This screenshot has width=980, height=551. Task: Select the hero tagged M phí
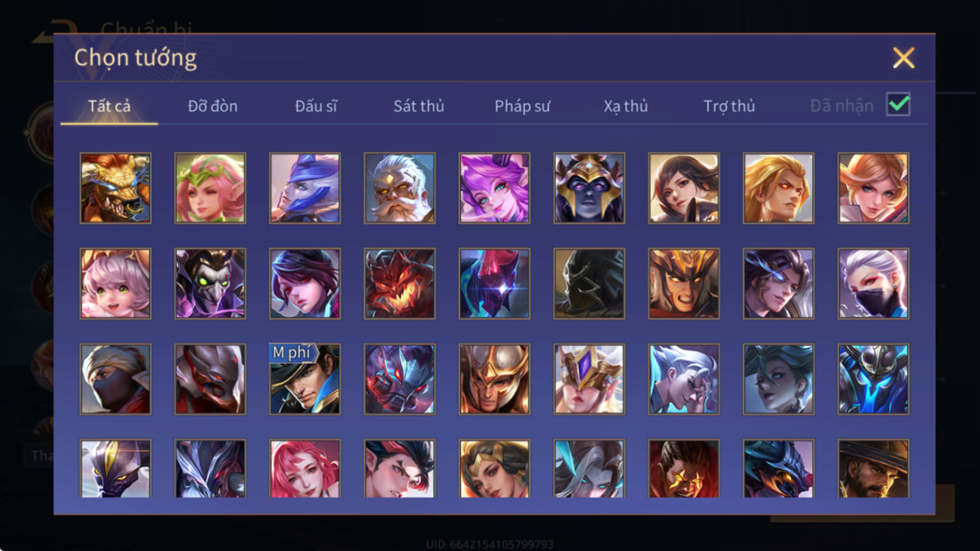[x=305, y=379]
